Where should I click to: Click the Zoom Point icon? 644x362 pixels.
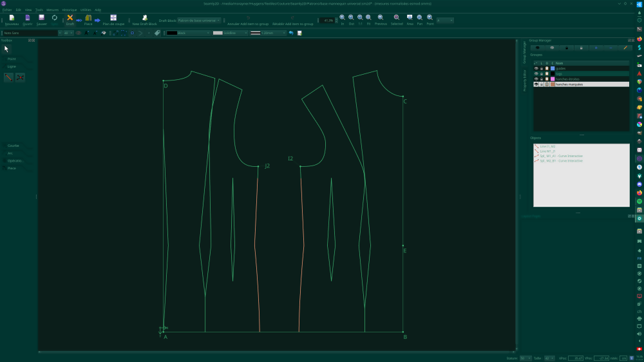click(430, 17)
